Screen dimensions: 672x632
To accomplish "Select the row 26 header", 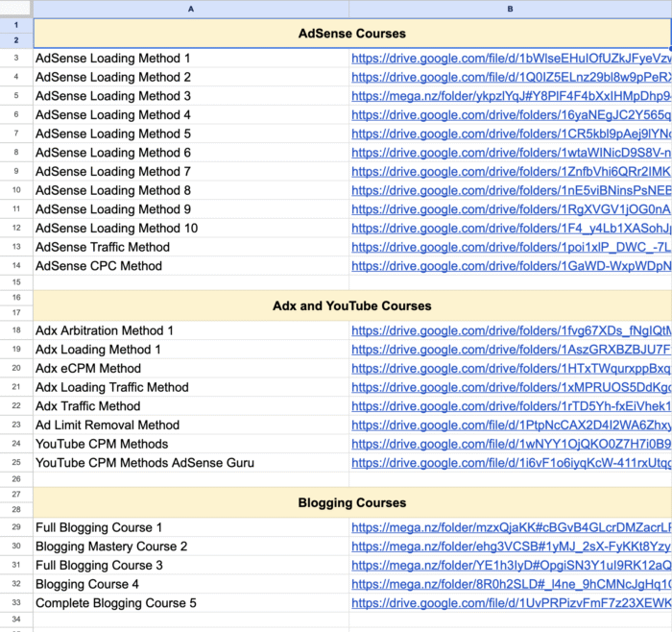I will click(x=16, y=479).
